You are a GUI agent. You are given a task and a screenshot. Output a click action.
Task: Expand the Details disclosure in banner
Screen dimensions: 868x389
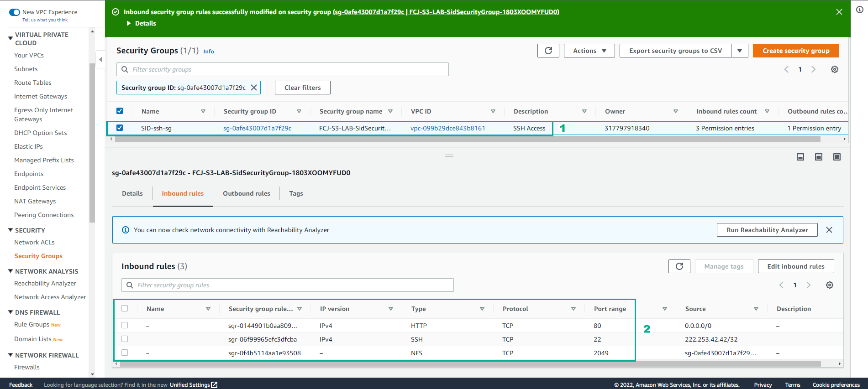click(x=142, y=23)
